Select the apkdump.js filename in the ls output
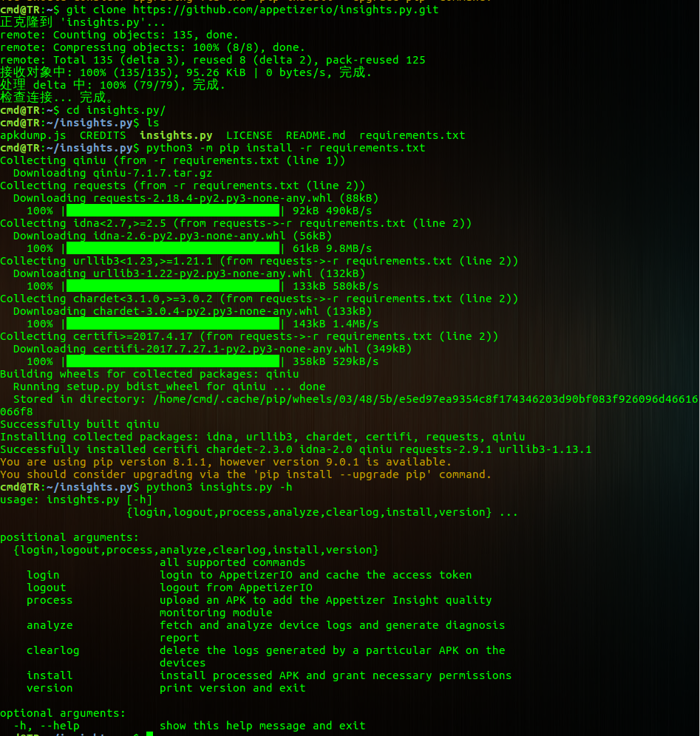700x736 pixels. tap(33, 135)
